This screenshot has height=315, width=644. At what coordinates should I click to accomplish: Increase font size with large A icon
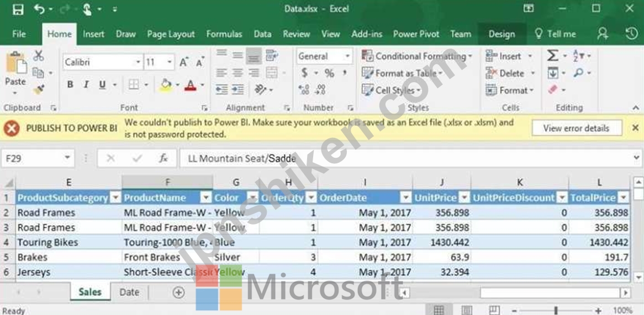(183, 62)
